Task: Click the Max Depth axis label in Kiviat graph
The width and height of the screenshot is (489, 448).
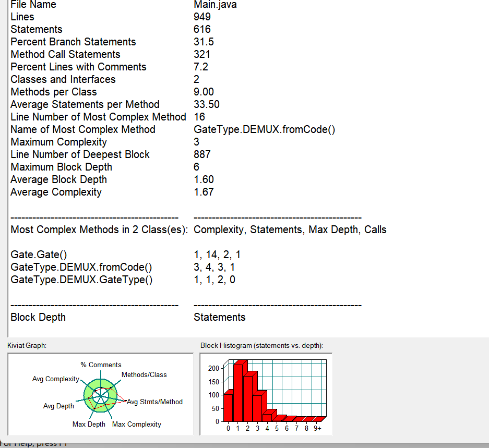Action: (x=89, y=425)
